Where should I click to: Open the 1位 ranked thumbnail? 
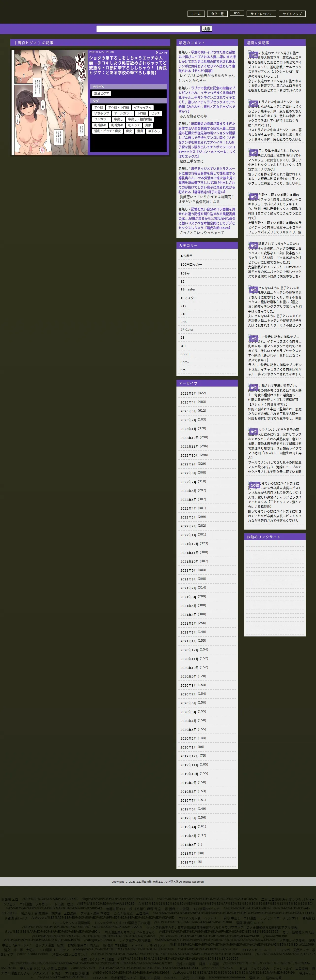[x=253, y=55]
